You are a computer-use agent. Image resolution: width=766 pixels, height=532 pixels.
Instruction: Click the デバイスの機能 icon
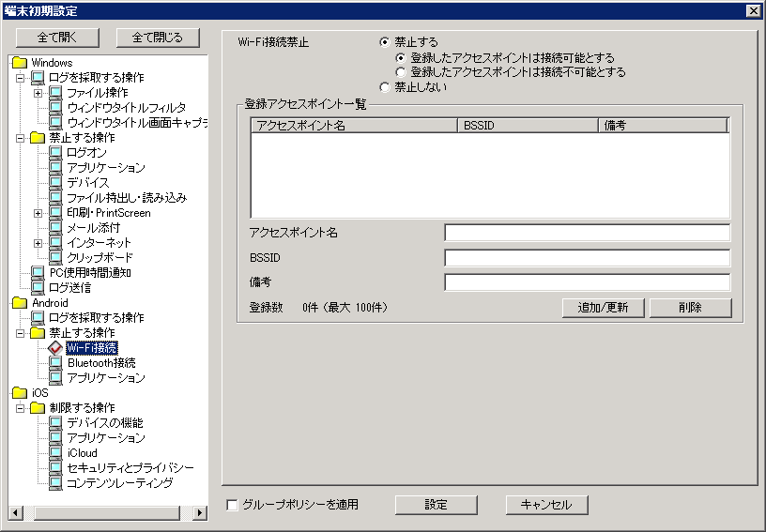click(55, 423)
